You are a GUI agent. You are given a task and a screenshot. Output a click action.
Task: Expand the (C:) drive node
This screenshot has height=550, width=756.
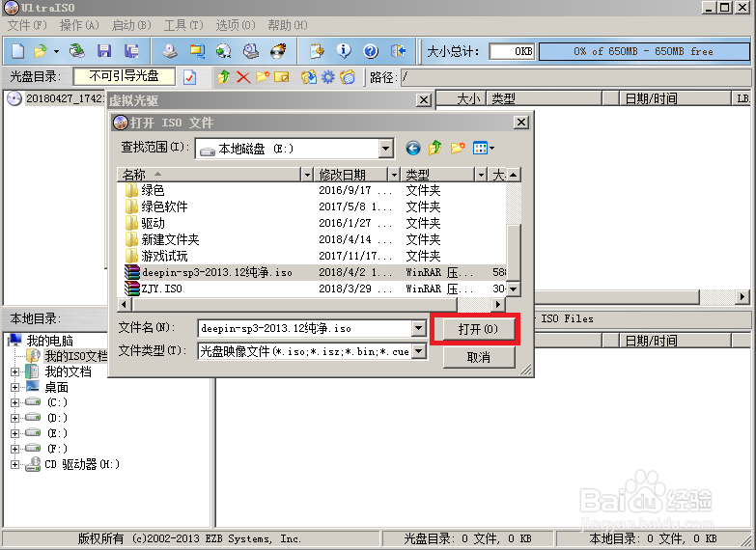pos(14,403)
